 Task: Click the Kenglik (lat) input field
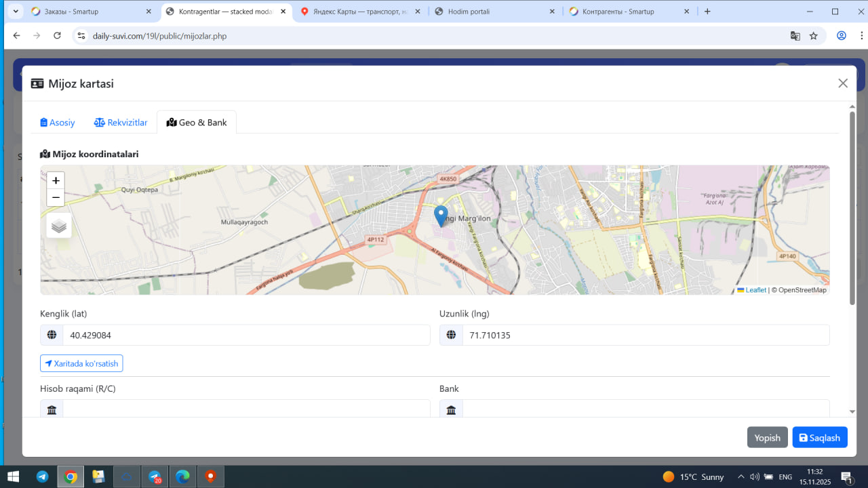point(247,335)
